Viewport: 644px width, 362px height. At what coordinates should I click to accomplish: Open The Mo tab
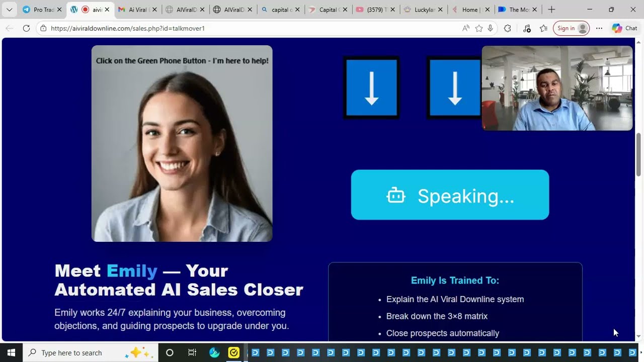coord(518,10)
